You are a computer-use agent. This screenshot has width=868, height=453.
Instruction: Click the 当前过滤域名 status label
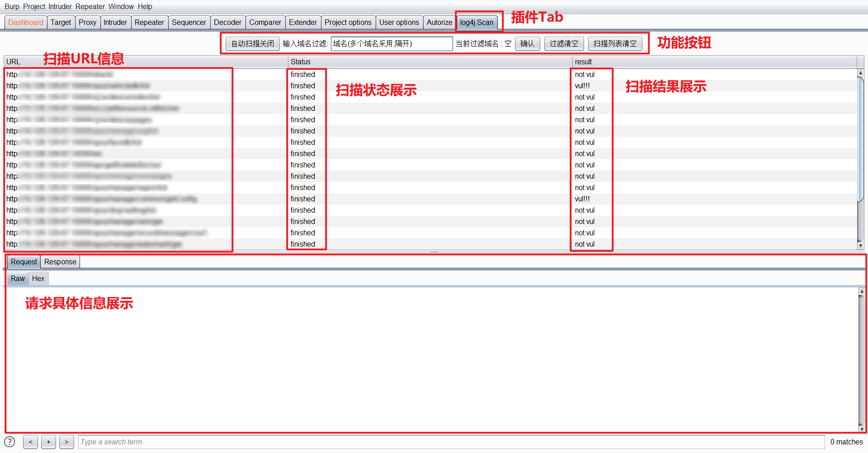483,44
